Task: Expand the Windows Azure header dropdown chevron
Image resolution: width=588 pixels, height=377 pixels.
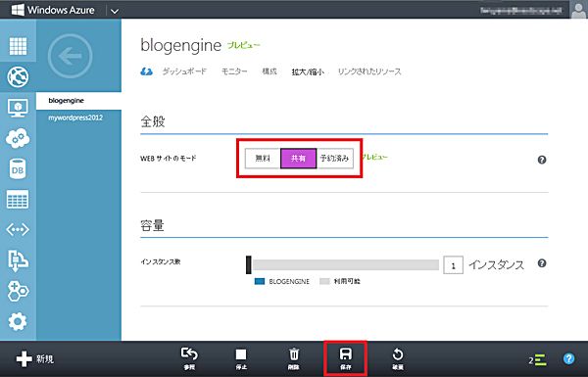Action: 115,11
